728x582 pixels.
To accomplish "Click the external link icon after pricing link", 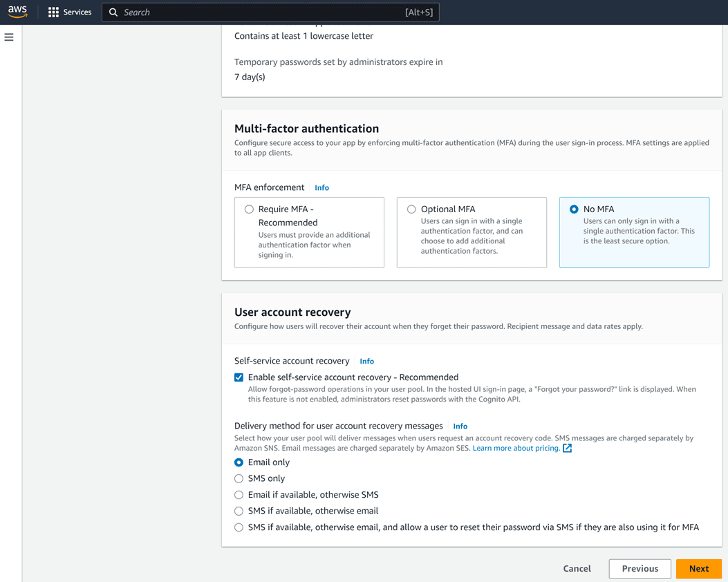I will pyautogui.click(x=568, y=448).
